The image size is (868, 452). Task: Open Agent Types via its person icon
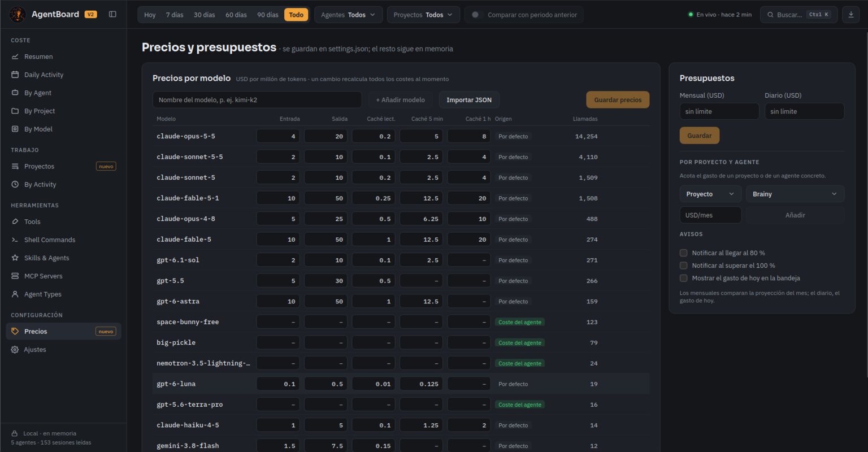15,294
